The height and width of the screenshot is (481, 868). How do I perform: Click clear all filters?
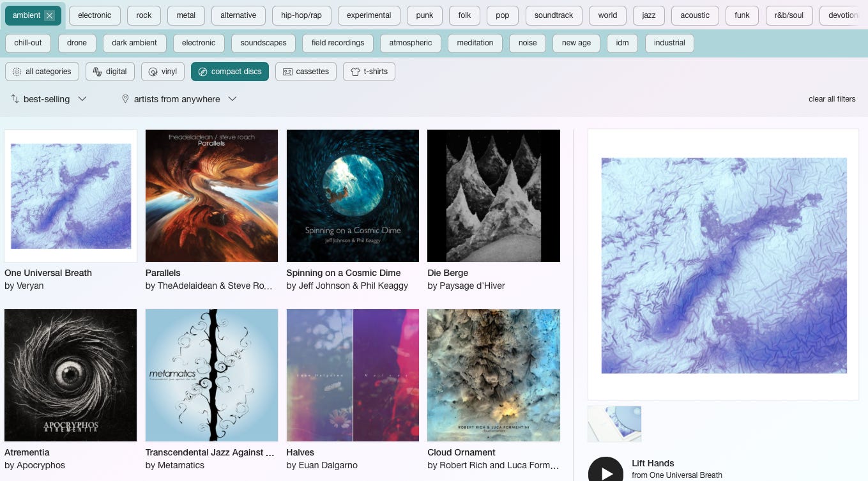click(832, 99)
